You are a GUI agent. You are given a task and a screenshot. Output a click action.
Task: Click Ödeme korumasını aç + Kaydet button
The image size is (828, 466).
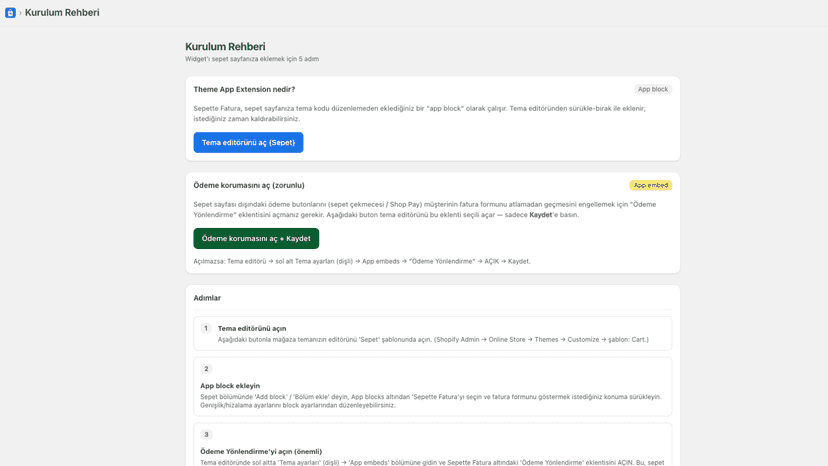256,238
